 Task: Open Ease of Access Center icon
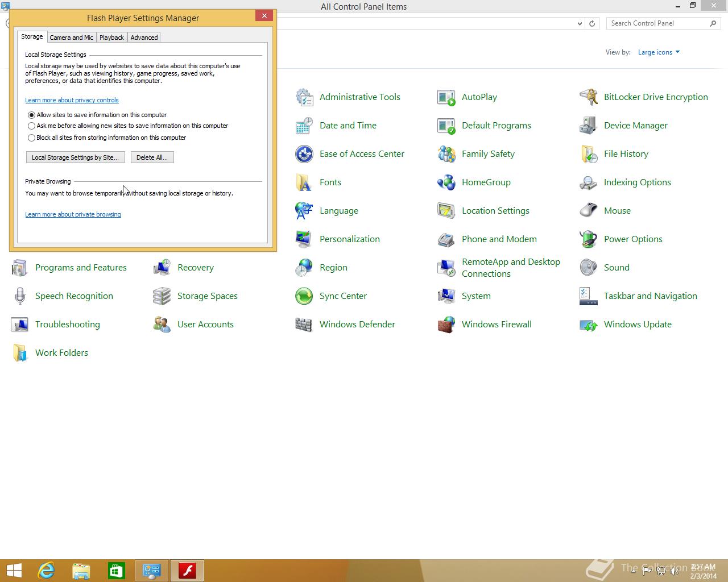304,154
